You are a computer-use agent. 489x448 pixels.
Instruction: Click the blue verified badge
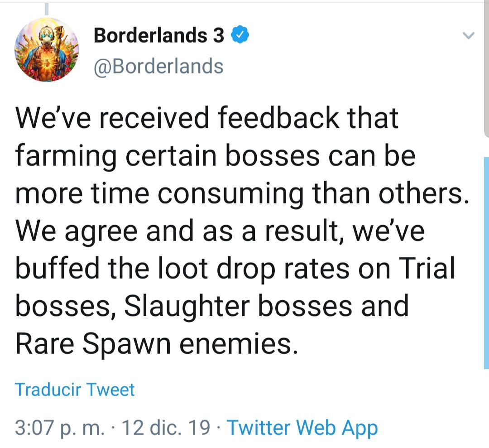pos(240,35)
